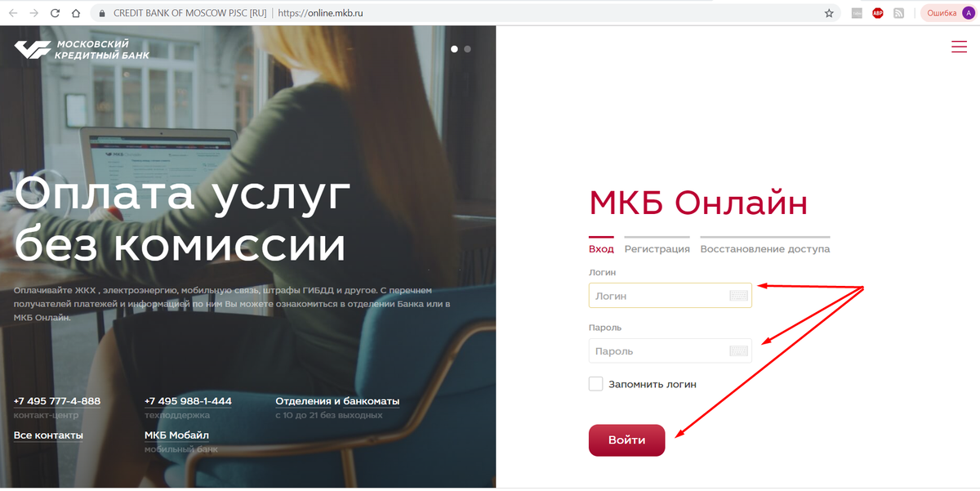Bookmark the page with the star icon
Image resolution: width=980 pixels, height=491 pixels.
(829, 13)
